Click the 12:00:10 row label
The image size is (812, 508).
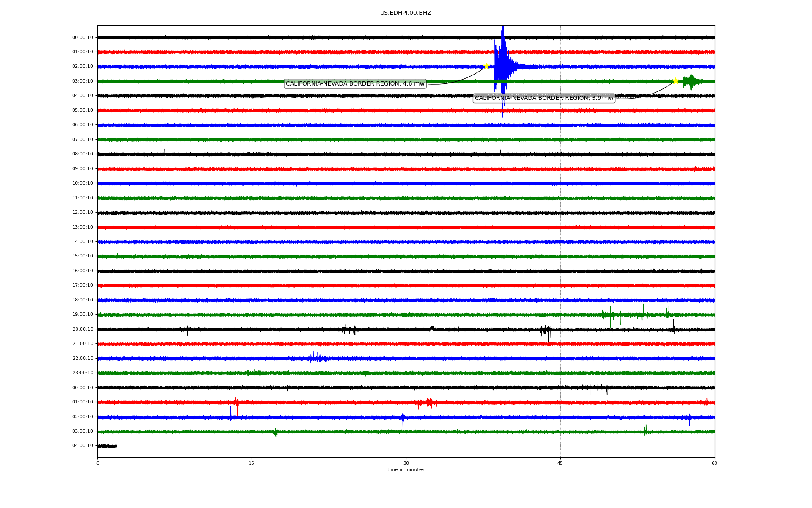tap(82, 213)
